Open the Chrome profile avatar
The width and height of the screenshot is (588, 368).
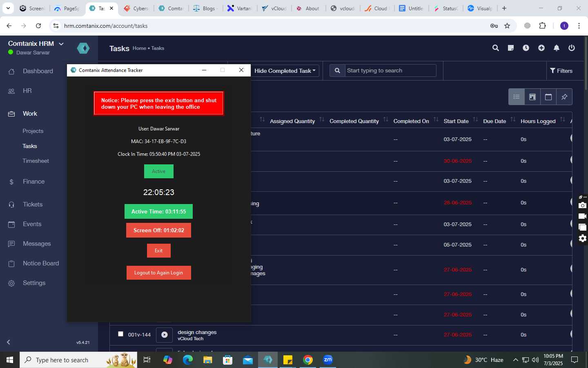click(564, 26)
